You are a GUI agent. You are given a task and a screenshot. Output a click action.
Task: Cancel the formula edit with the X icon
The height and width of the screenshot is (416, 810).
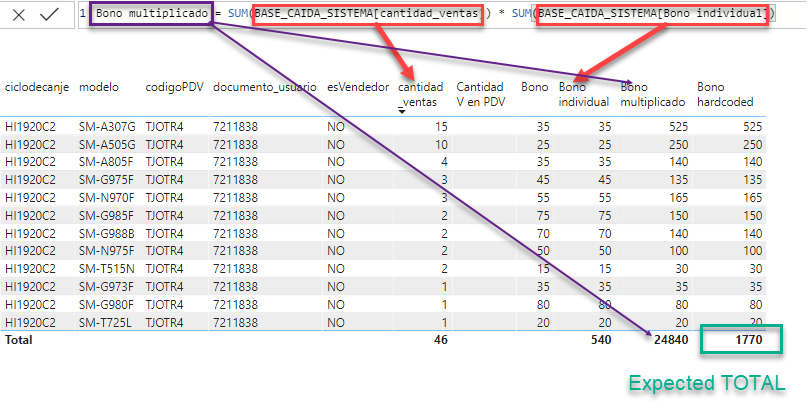(x=19, y=15)
